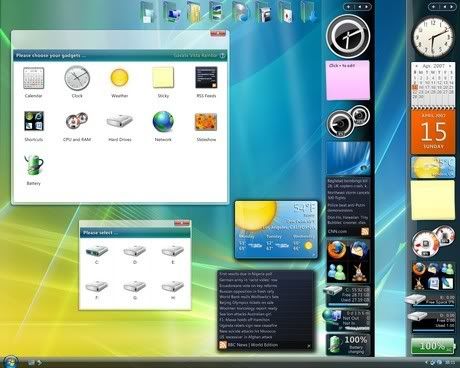Open the feather icon shortcut in light sidebar
Image resolution: width=460 pixels, height=368 pixels.
pyautogui.click(x=447, y=283)
